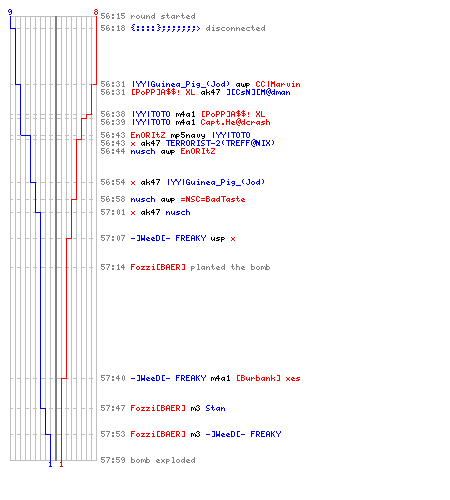The image size is (450, 500).
Task: Click [Burbank] xes victim name
Action: coord(268,378)
